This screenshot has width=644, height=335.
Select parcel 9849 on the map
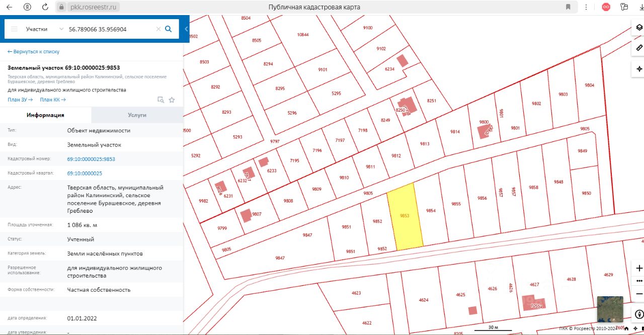[x=582, y=151]
